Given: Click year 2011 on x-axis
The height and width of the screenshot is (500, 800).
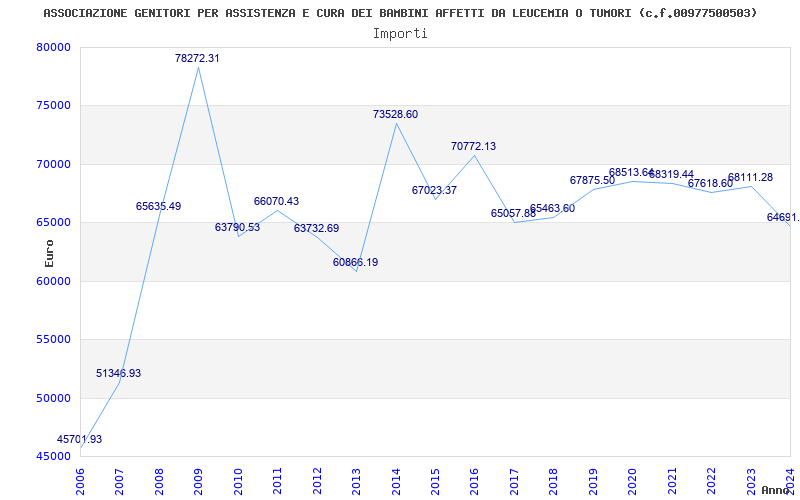Looking at the screenshot, I should point(278,481).
